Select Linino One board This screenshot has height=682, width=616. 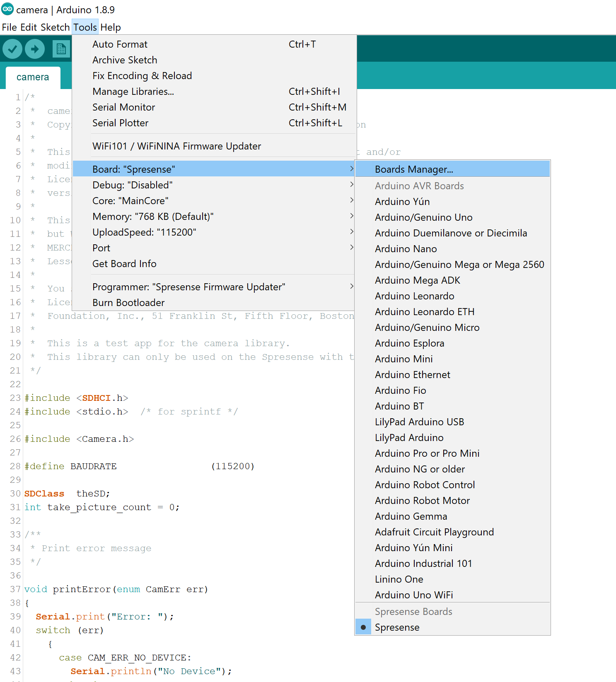point(452,579)
